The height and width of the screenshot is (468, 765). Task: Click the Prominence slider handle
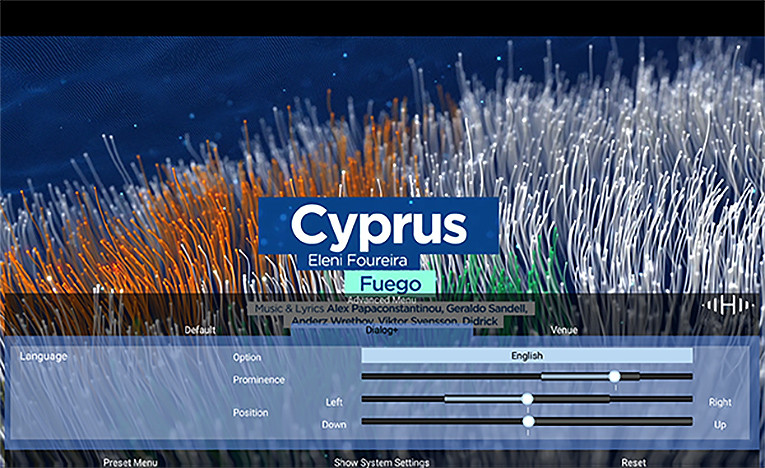(614, 376)
